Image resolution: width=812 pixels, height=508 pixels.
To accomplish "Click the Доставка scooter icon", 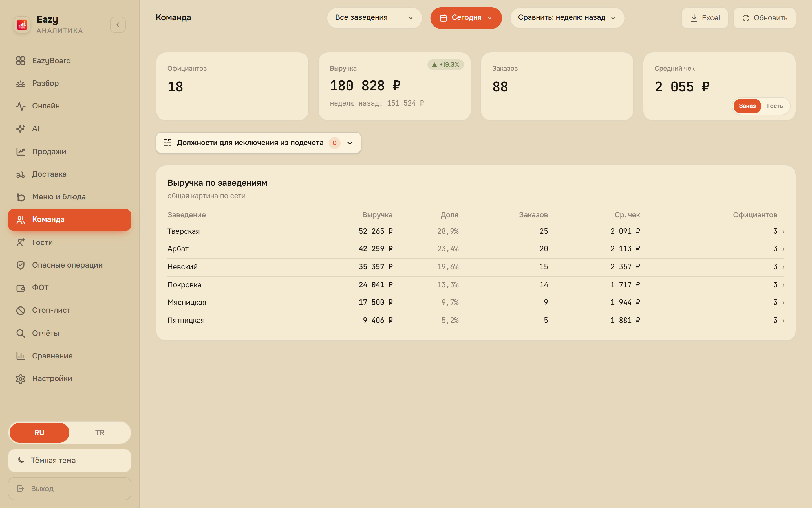I will [21, 174].
